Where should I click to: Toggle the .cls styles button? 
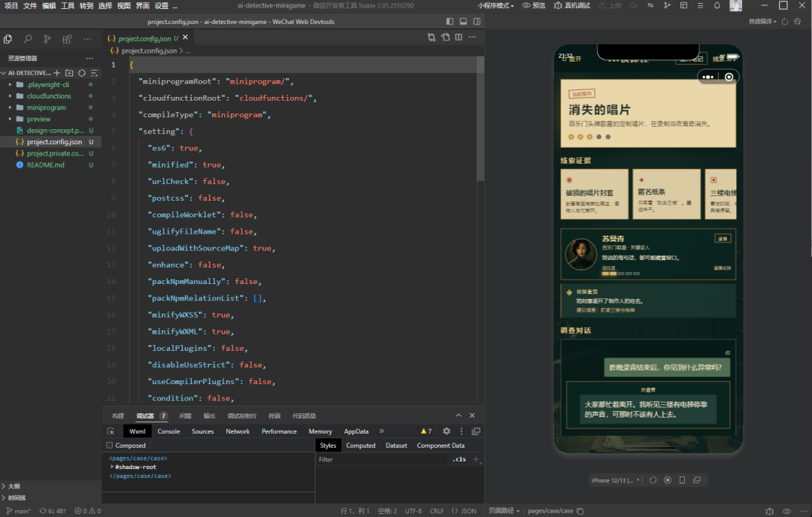(x=459, y=459)
